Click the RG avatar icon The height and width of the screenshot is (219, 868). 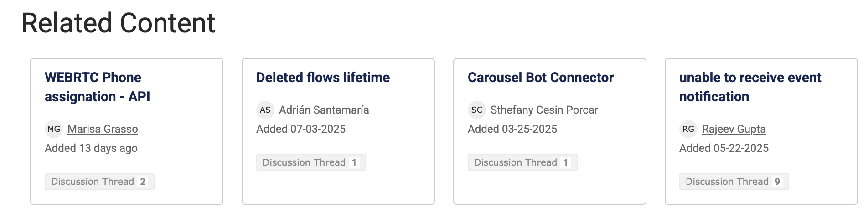(x=688, y=129)
